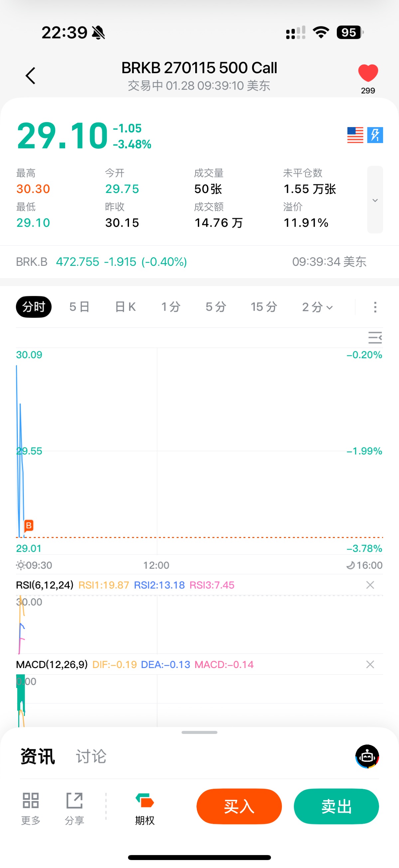This screenshot has height=868, width=399.
Task: Open the AI robot assistant icon
Action: coord(367,757)
